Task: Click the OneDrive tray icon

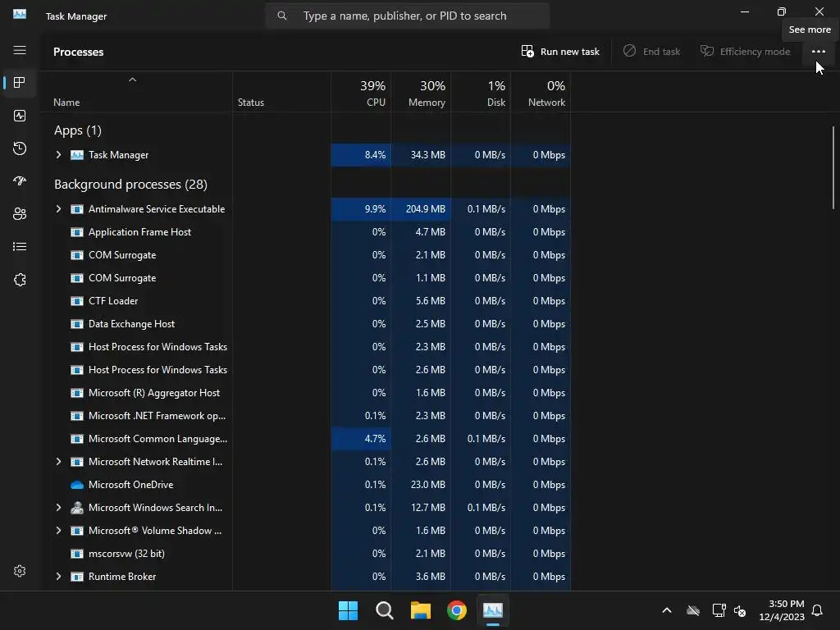Action: click(693, 610)
